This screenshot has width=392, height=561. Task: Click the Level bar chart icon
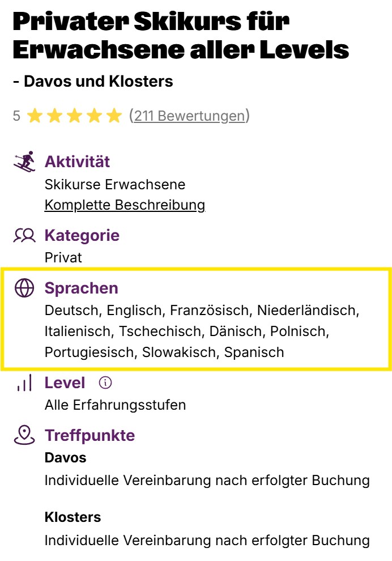(x=24, y=384)
